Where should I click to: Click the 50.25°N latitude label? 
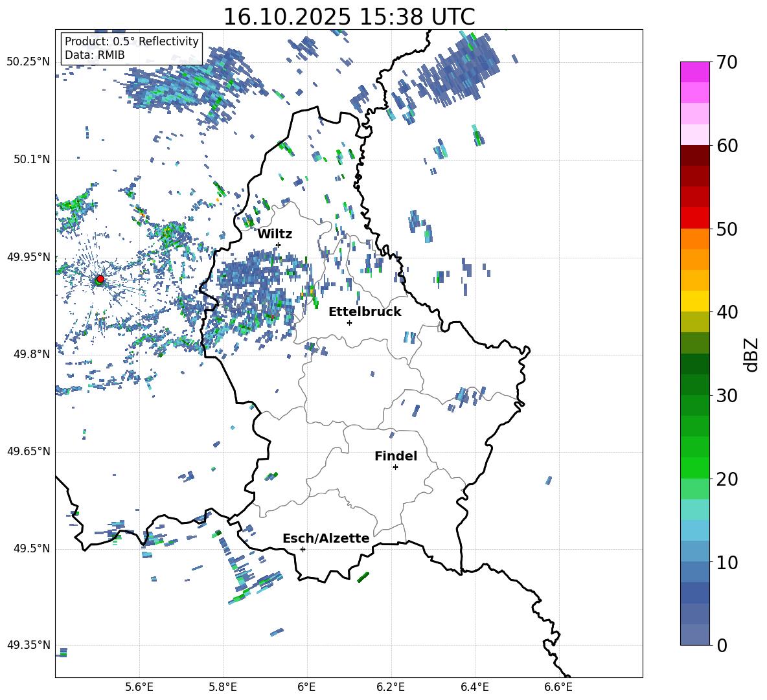coord(29,62)
